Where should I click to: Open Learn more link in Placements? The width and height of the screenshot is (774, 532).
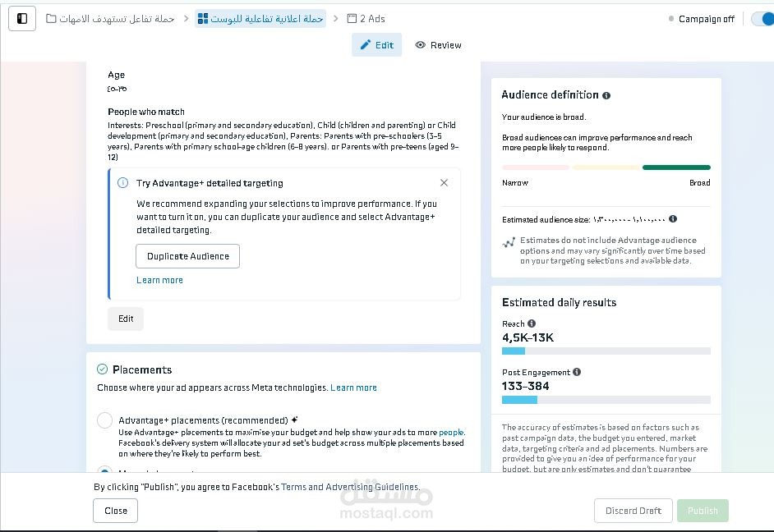tap(353, 388)
